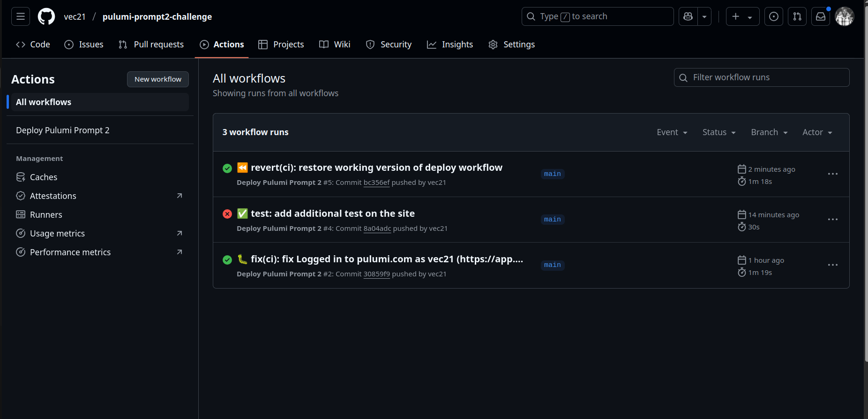868x419 pixels.
Task: Switch to the Pull requests tab
Action: (x=151, y=44)
